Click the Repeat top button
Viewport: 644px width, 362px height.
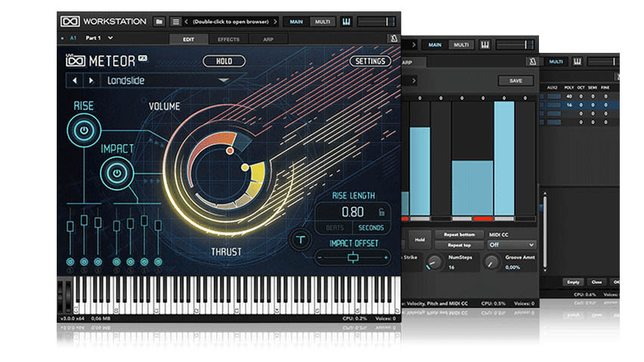point(459,245)
